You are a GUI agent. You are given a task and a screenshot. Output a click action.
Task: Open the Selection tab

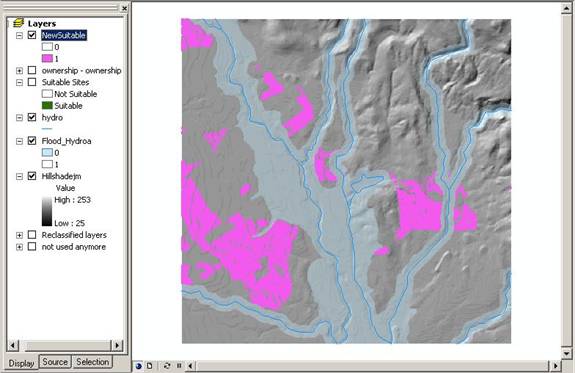tap(92, 362)
